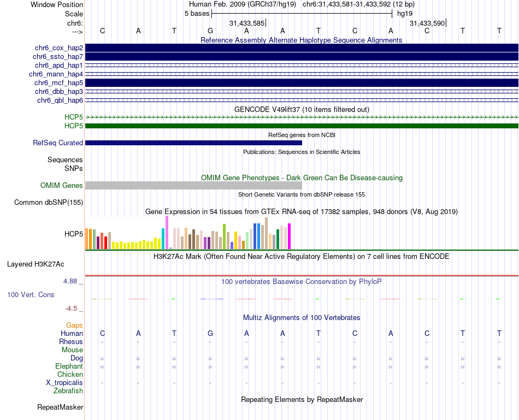
Task: Select the Dog species row label
Action: [76, 358]
